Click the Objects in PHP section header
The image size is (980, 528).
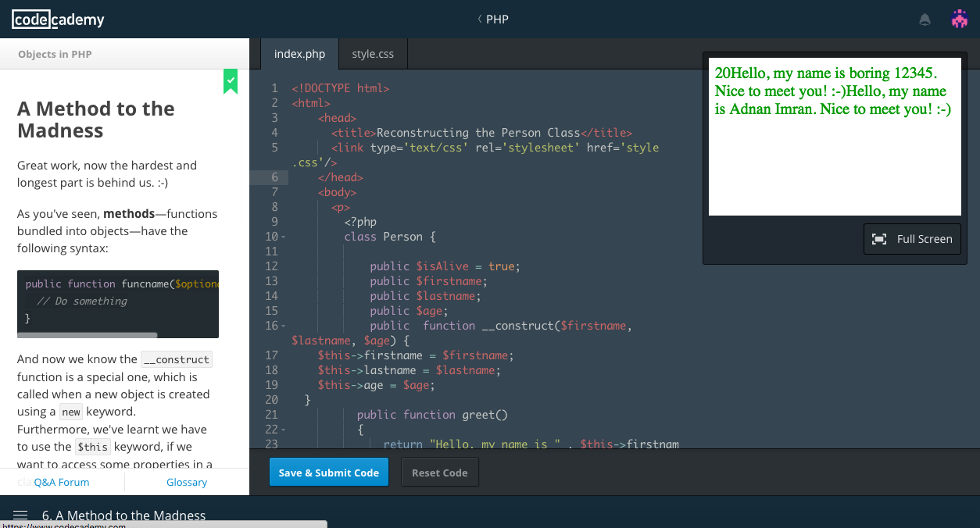click(x=55, y=55)
